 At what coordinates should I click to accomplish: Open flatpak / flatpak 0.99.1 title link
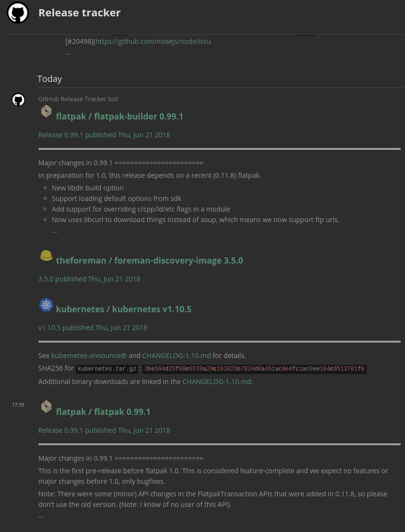(103, 412)
